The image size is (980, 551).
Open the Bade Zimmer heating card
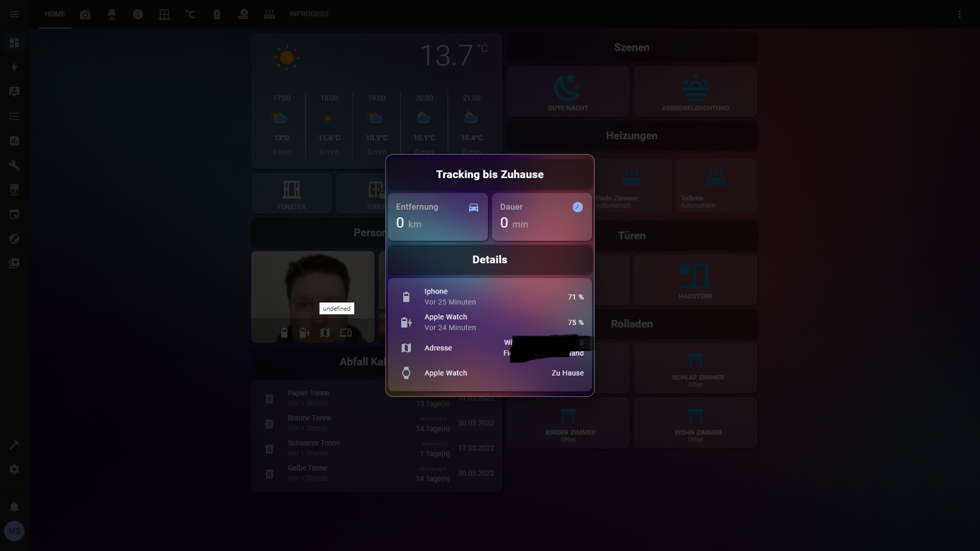pyautogui.click(x=632, y=186)
